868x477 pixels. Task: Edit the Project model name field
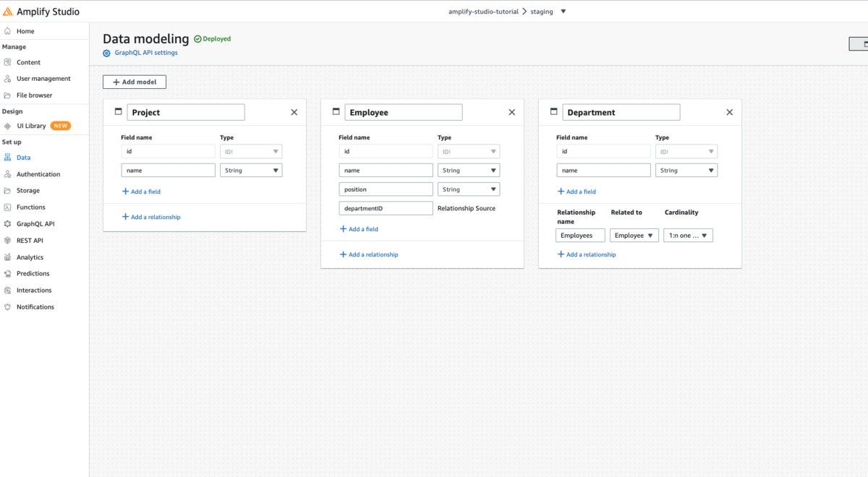point(186,113)
